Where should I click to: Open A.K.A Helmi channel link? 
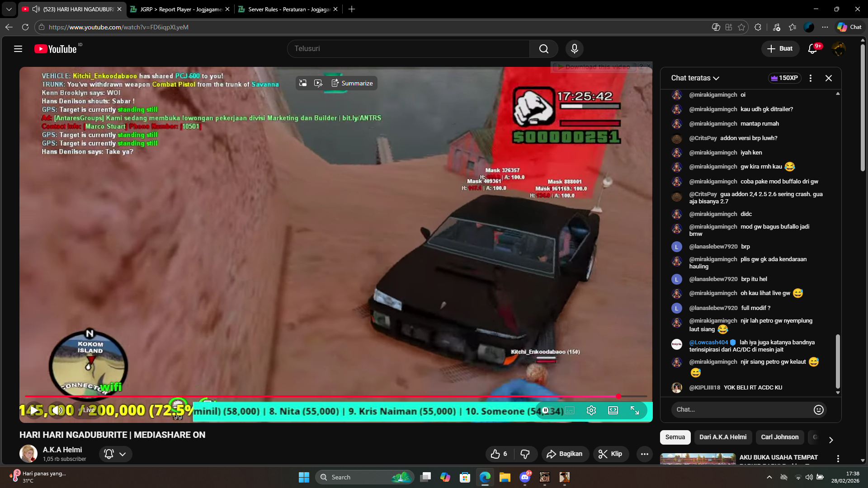pyautogui.click(x=62, y=450)
